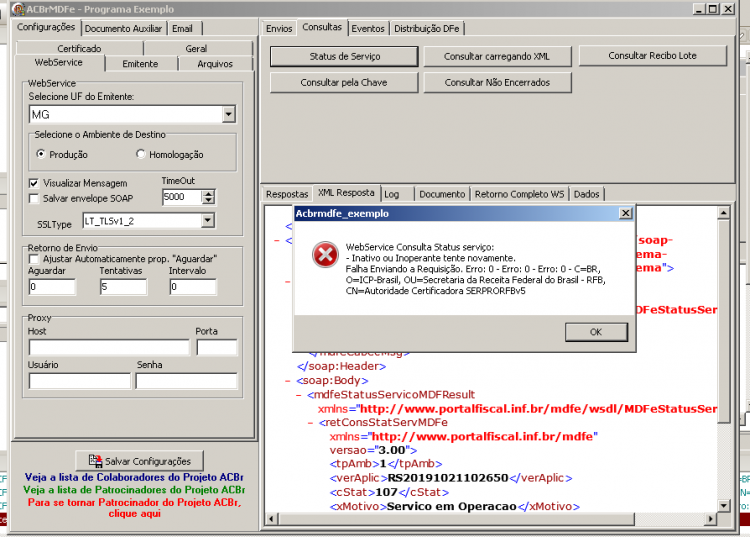Click the Tentativas input field
This screenshot has height=537, width=750.
123,287
